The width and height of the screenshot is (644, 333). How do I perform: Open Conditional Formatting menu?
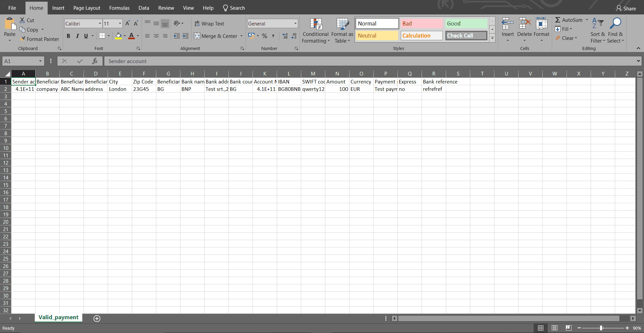[316, 31]
